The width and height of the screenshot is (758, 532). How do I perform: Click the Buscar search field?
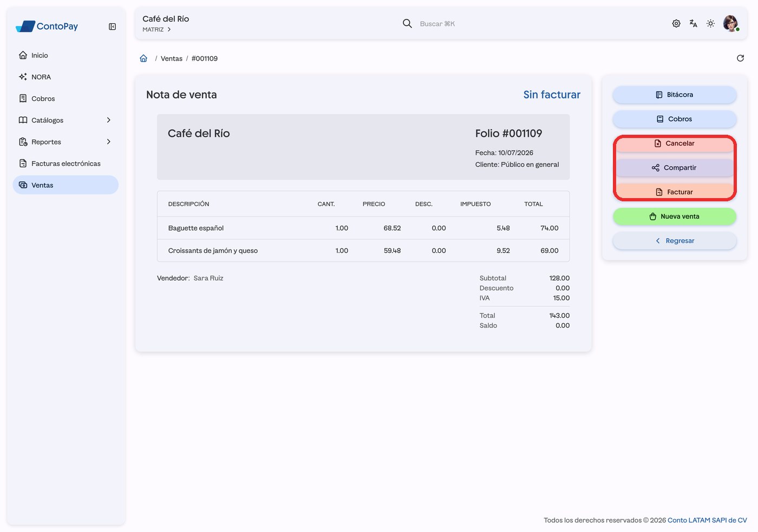pos(437,24)
